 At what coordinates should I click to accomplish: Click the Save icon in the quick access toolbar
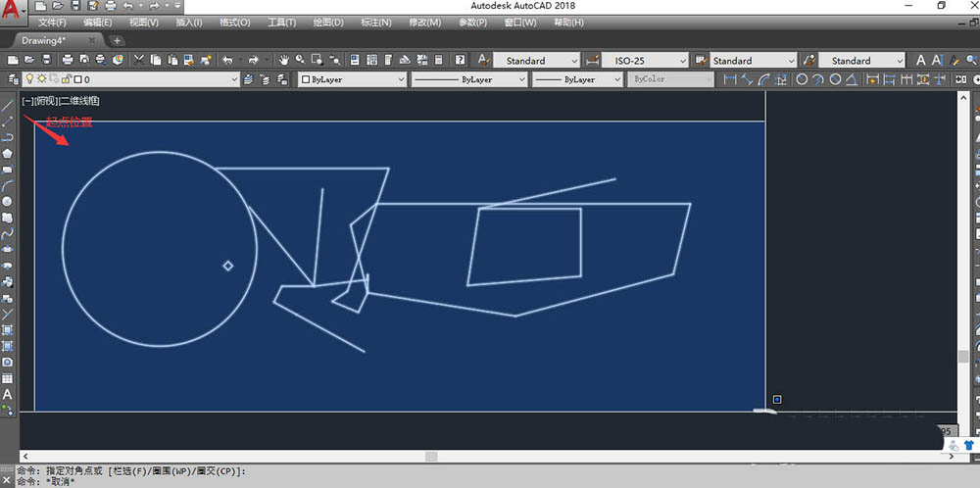point(75,6)
